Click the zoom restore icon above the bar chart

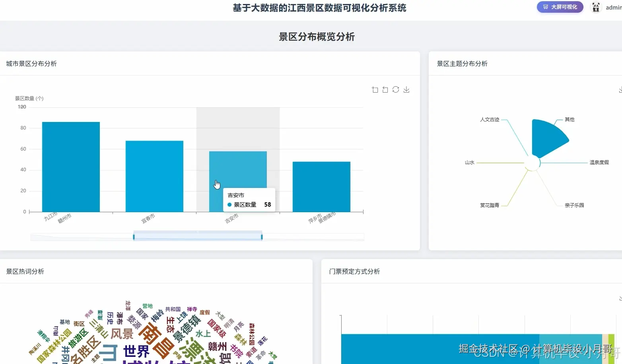[x=385, y=89]
